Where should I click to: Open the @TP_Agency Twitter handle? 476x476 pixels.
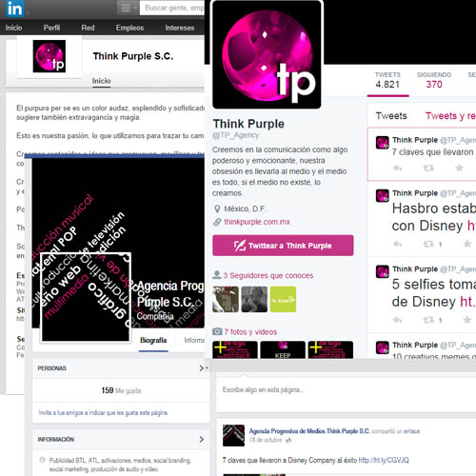(235, 135)
